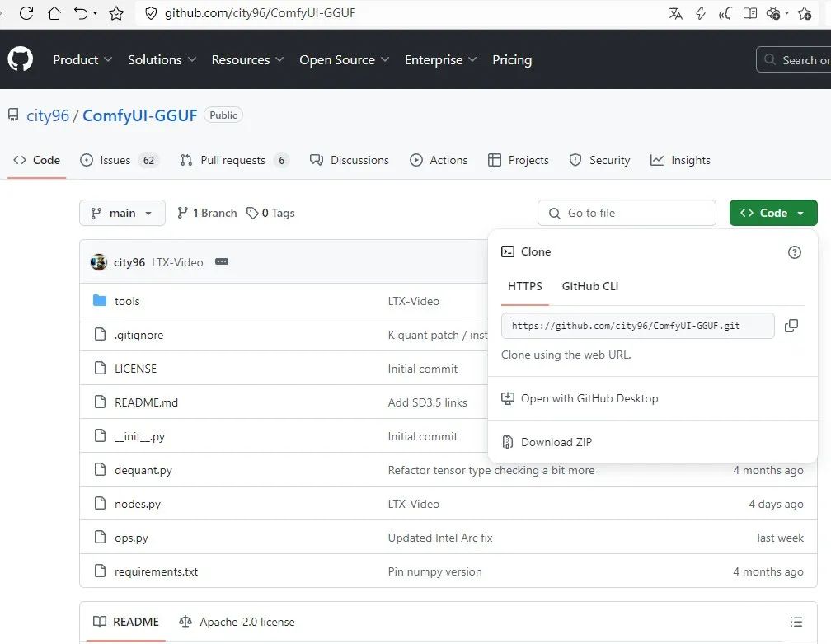The width and height of the screenshot is (831, 644).
Task: Toggle the green Code dropdown button
Action: click(x=773, y=213)
